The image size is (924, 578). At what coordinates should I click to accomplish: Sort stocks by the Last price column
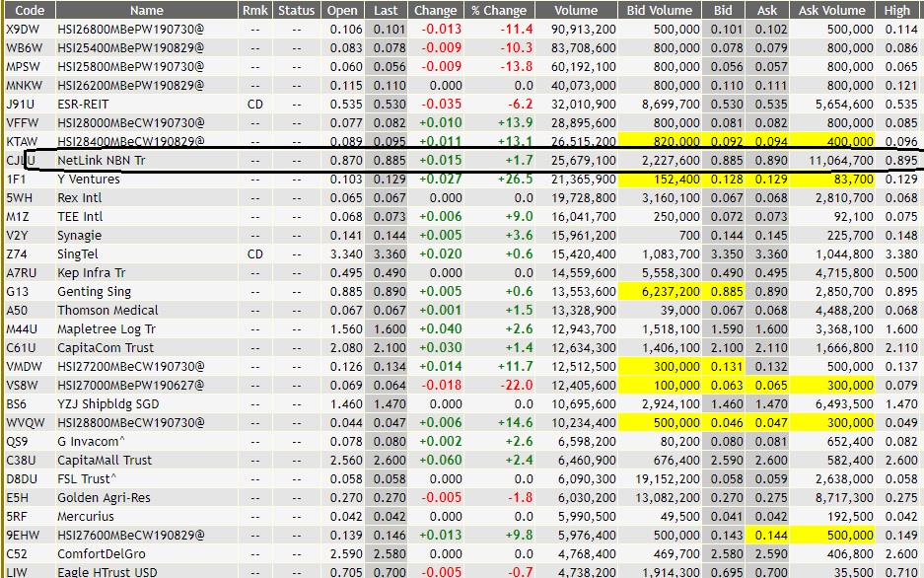(x=386, y=10)
